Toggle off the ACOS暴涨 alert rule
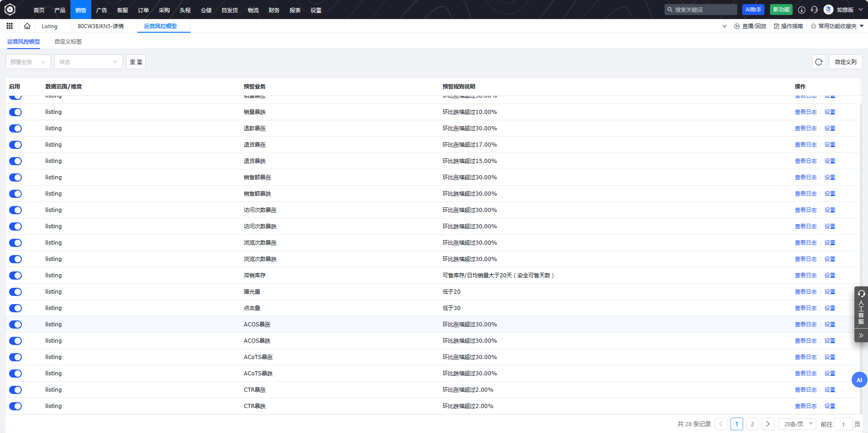Screen dimensions: 868x433 [15, 325]
